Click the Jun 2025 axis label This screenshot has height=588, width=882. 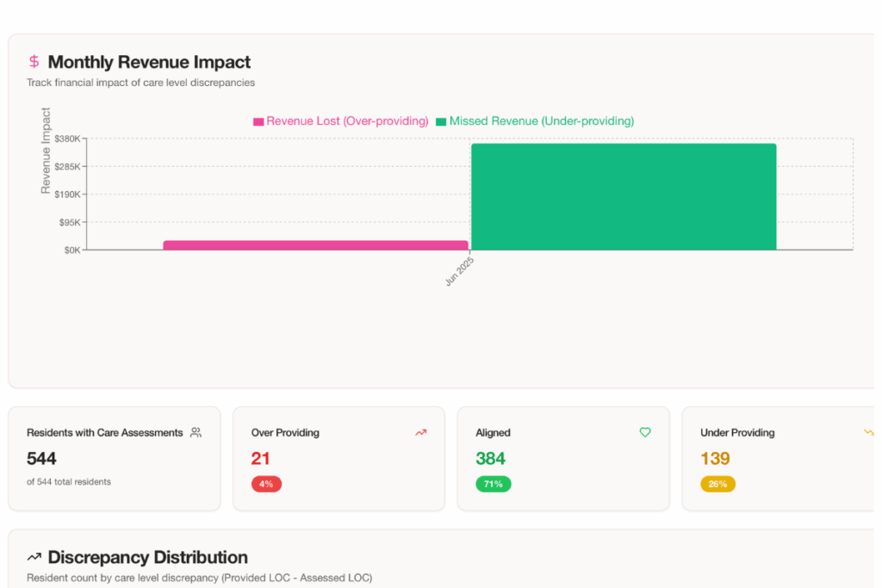460,270
